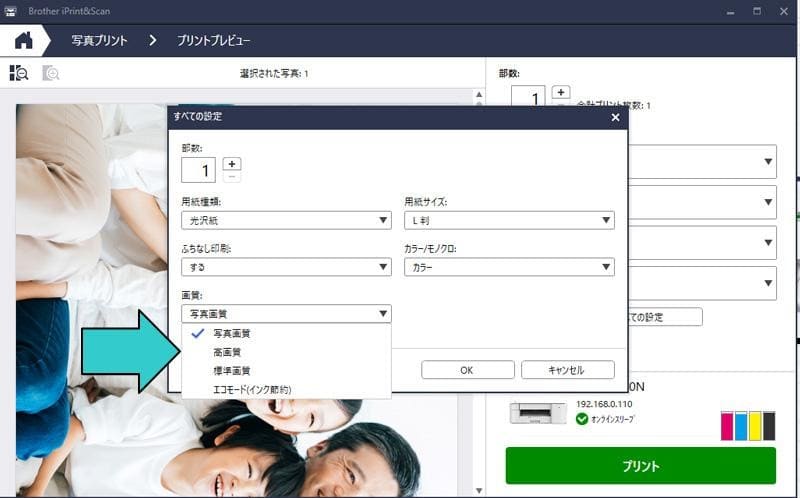Click the dialog 部数 number field
This screenshot has width=800, height=498.
pos(198,170)
